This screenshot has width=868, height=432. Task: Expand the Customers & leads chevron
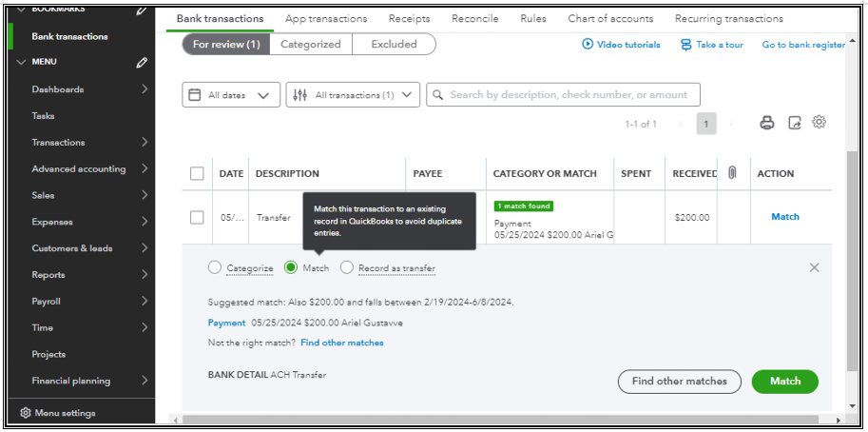[x=145, y=248]
